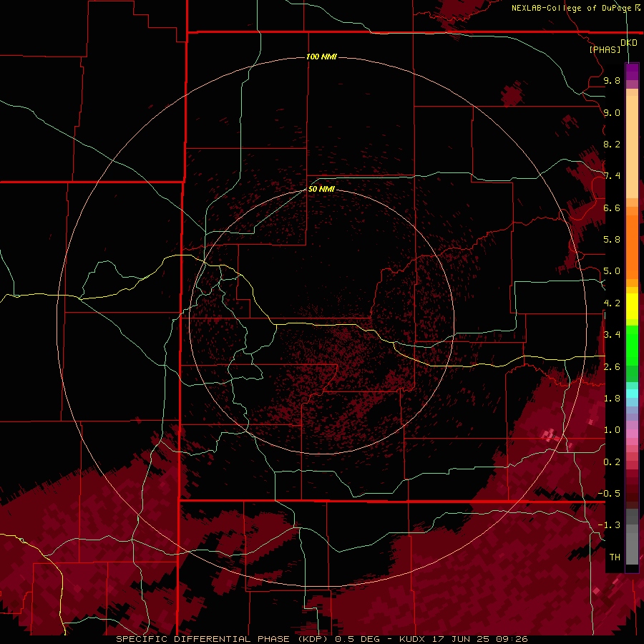
Task: Click the 9.0 value on the color scale
Action: pos(612,112)
